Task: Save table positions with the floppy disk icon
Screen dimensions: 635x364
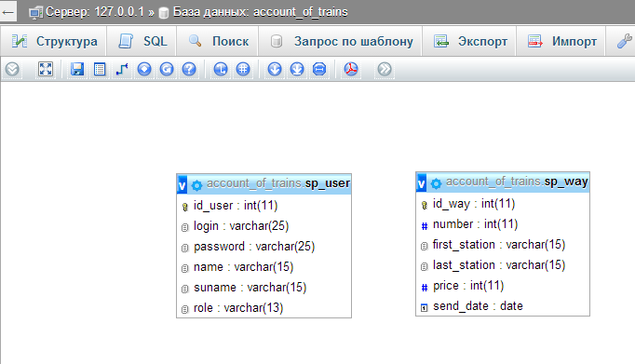Action: [x=77, y=69]
